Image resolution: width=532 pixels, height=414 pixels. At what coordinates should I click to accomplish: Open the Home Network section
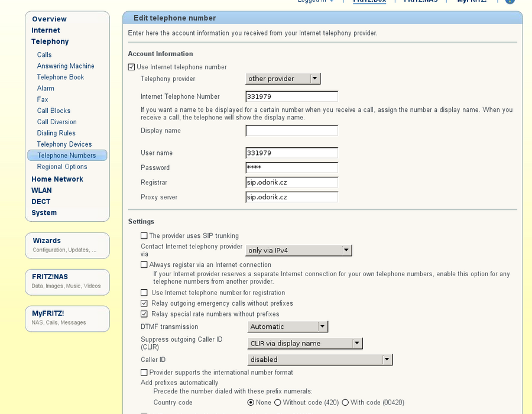tap(57, 179)
